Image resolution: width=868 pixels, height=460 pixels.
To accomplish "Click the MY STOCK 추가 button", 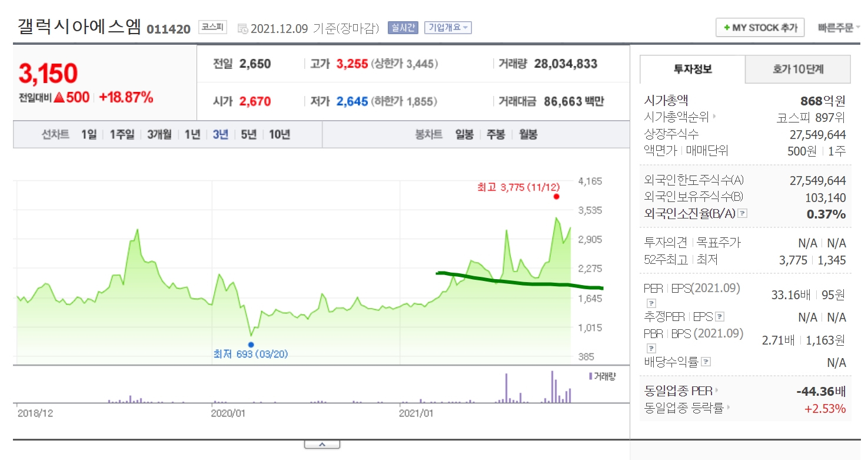I will (x=760, y=28).
